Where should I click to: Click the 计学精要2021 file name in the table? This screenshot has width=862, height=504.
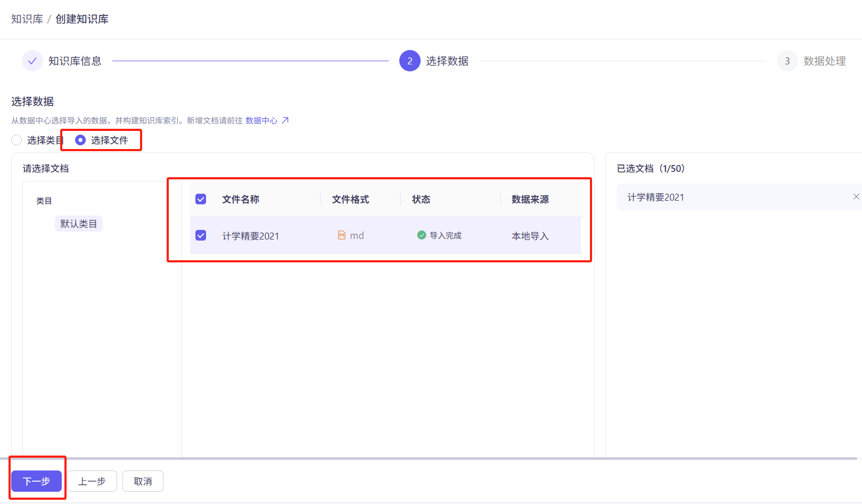click(251, 235)
